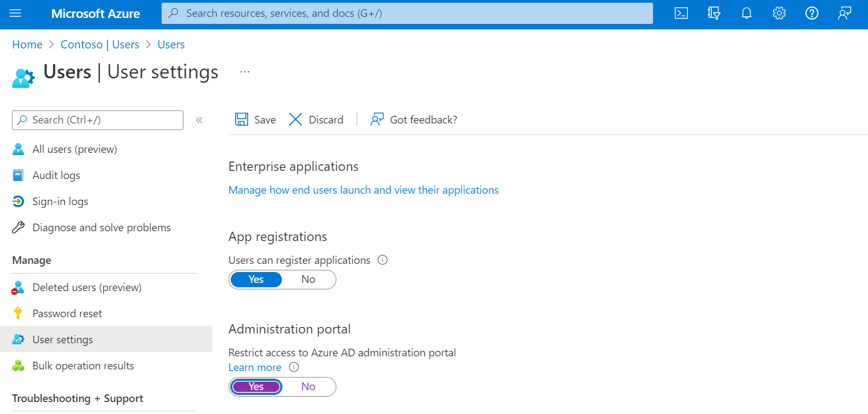The width and height of the screenshot is (868, 414).
Task: Click the ellipsis next to User settings
Action: coord(245,72)
